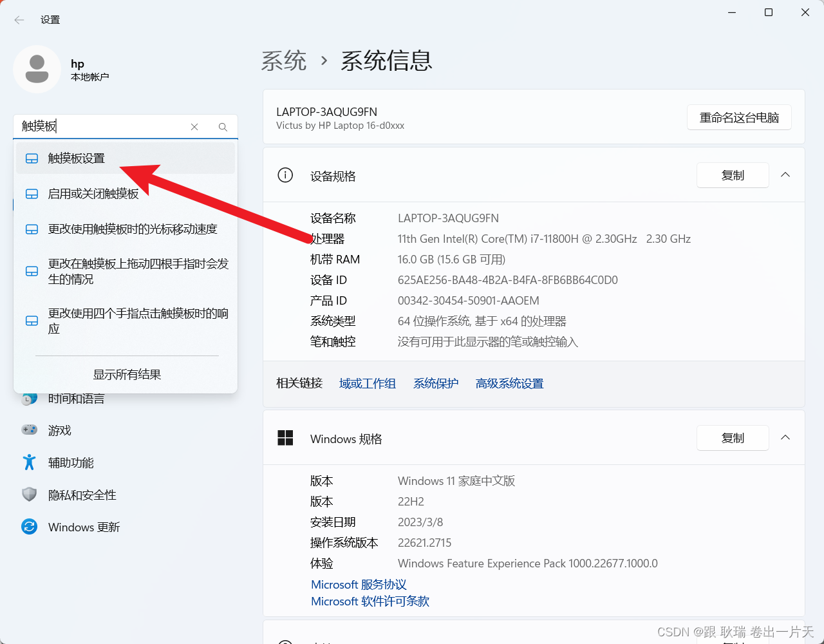824x644 pixels.
Task: Click 重命名这台电脑 button
Action: (x=739, y=118)
